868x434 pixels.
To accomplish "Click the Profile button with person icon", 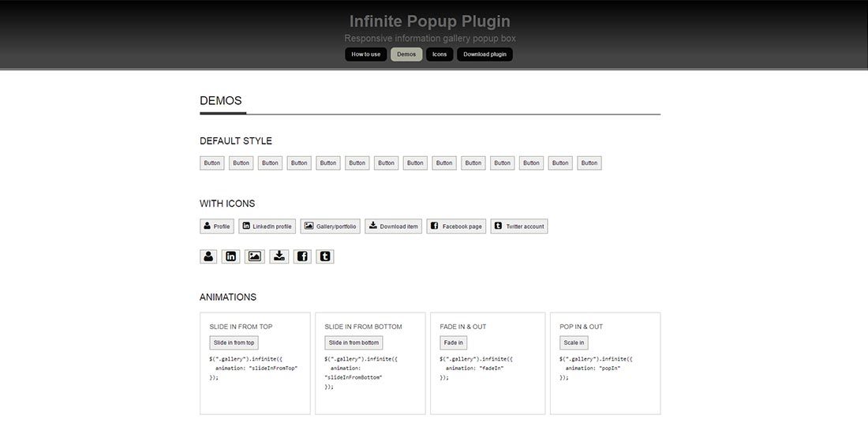I will coord(217,226).
